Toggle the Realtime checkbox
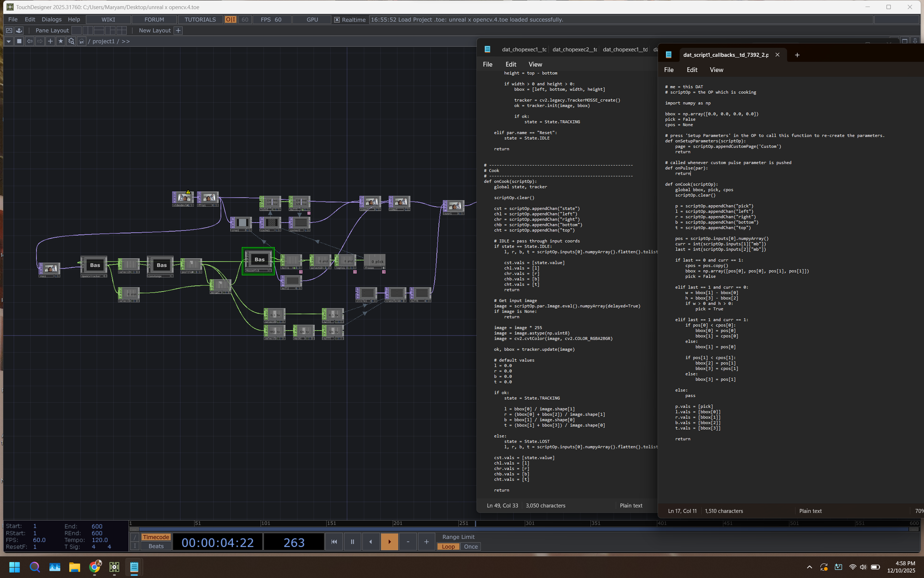 (x=337, y=20)
